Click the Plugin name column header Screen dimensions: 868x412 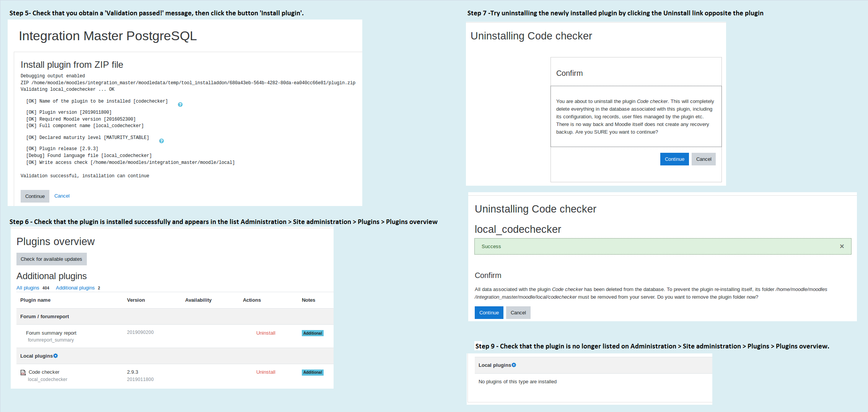[x=35, y=300]
